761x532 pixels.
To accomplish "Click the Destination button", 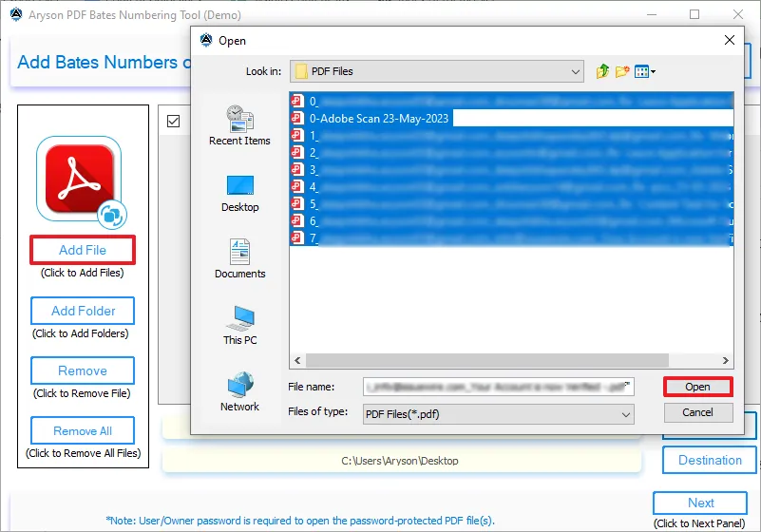I will click(710, 460).
